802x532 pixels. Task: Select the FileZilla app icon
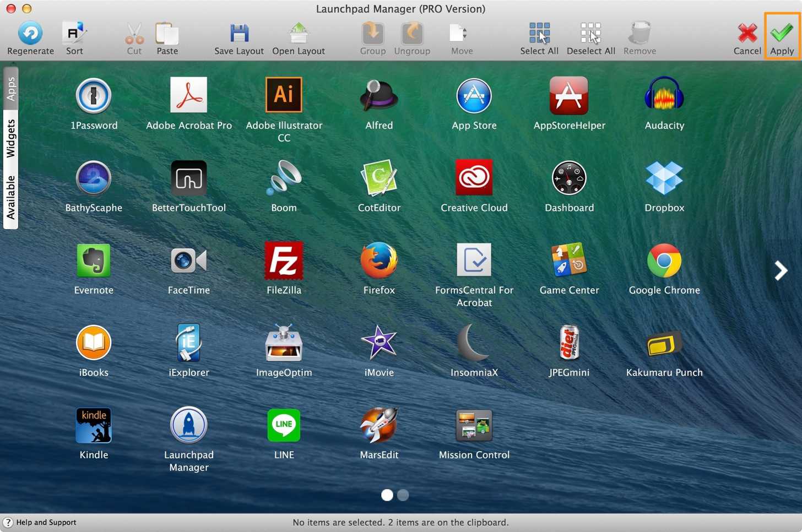click(284, 260)
